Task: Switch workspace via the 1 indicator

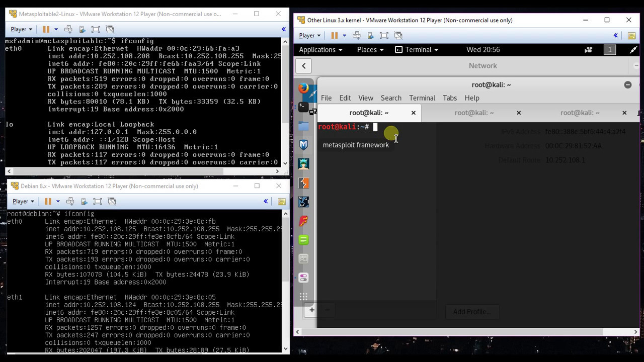Action: coord(610,50)
